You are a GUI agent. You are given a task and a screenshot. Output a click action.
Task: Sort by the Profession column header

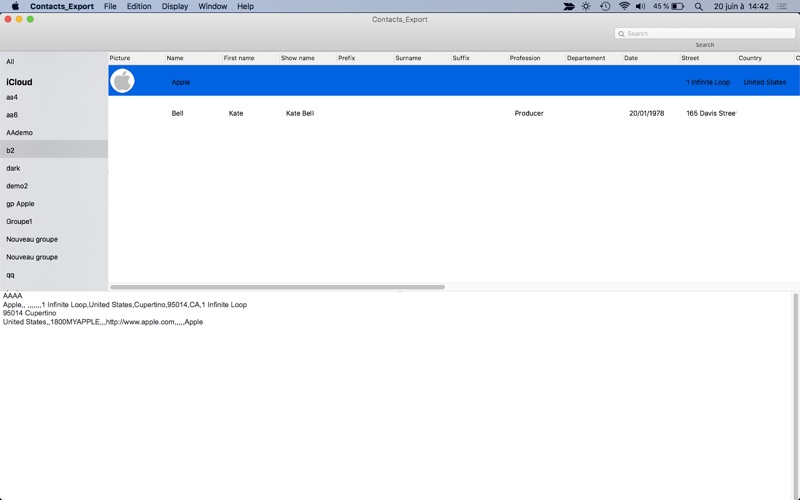click(536, 58)
